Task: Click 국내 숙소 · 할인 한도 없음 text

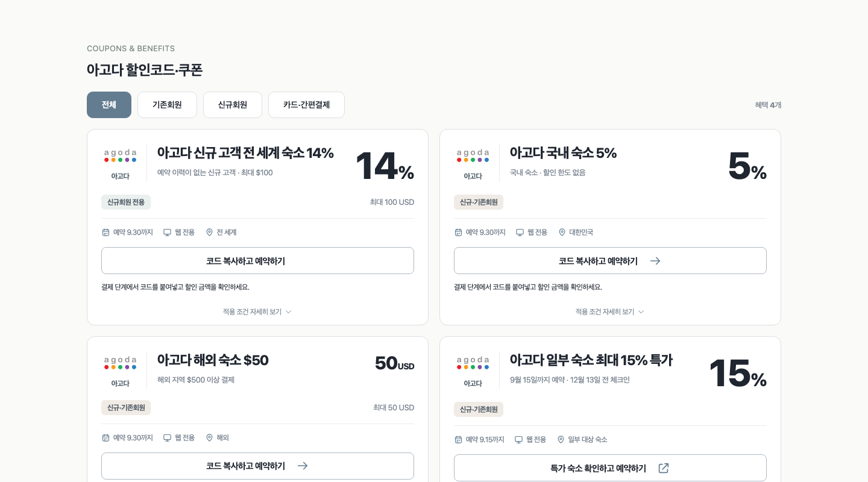Action: point(547,173)
